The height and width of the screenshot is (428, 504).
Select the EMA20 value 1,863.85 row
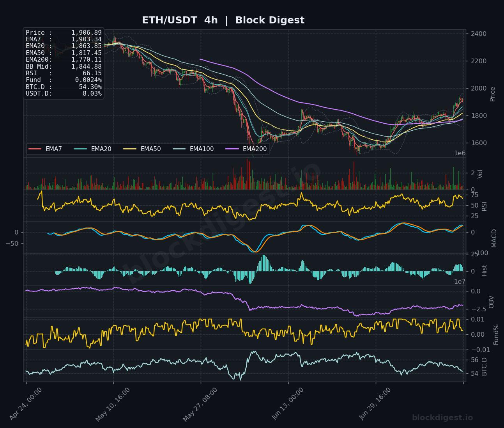click(64, 46)
